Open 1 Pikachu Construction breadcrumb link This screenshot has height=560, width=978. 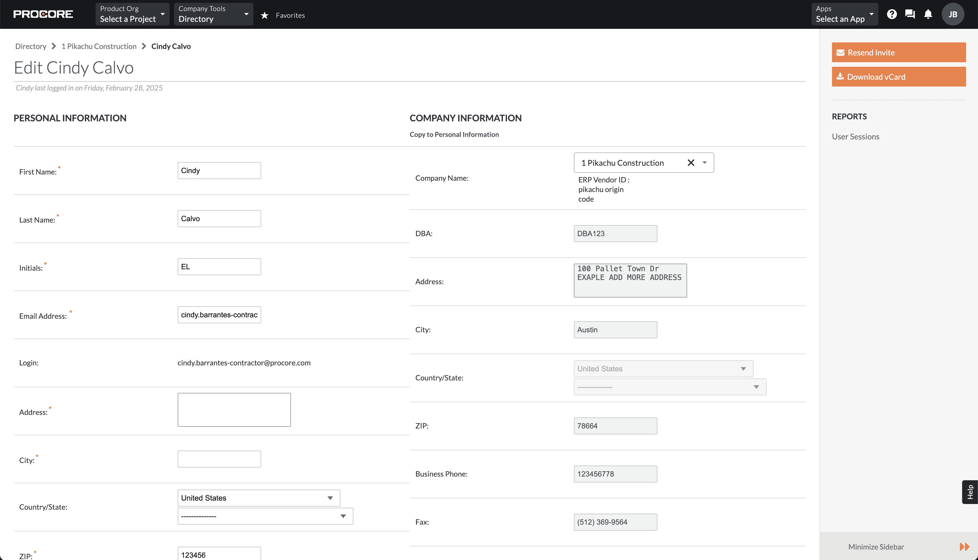coord(99,46)
